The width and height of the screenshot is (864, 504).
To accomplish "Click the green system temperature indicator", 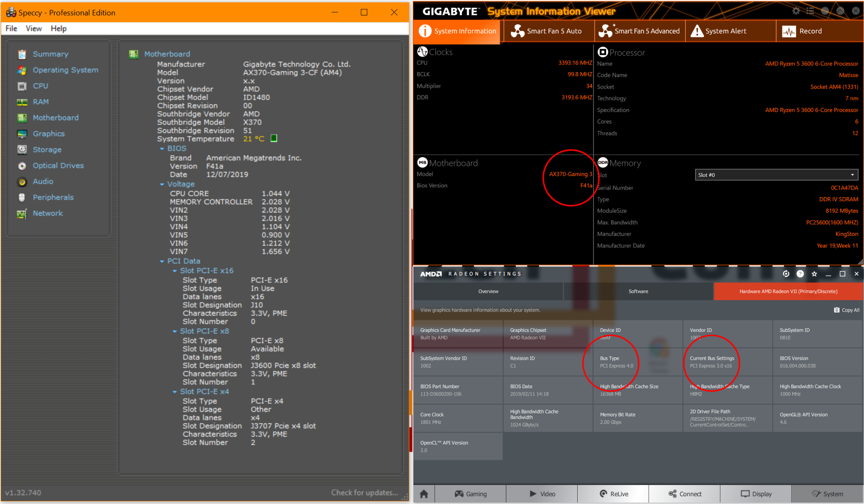I will pyautogui.click(x=273, y=139).
